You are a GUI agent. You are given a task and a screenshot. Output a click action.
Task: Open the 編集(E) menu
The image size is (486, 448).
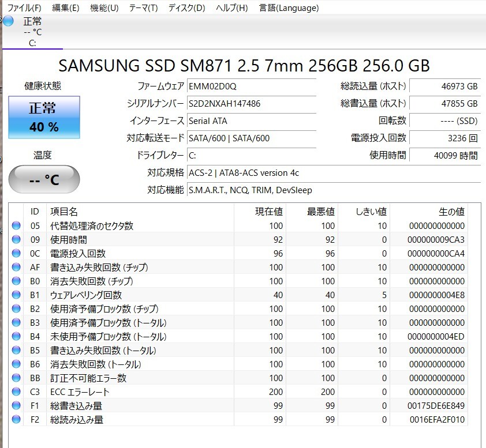click(x=66, y=7)
